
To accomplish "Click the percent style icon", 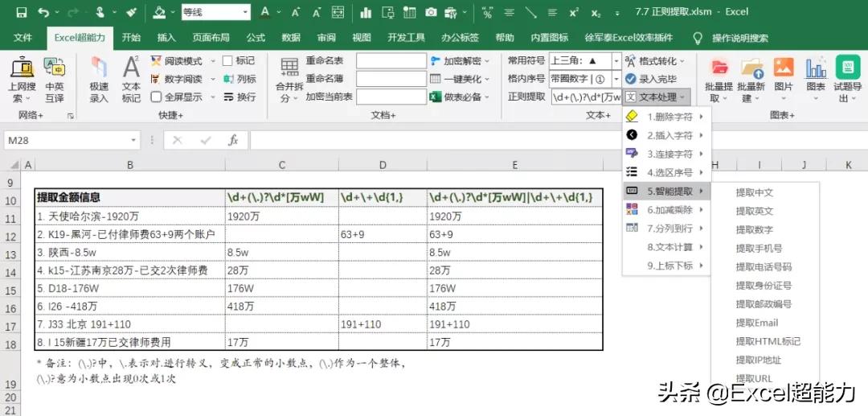I will pyautogui.click(x=487, y=12).
